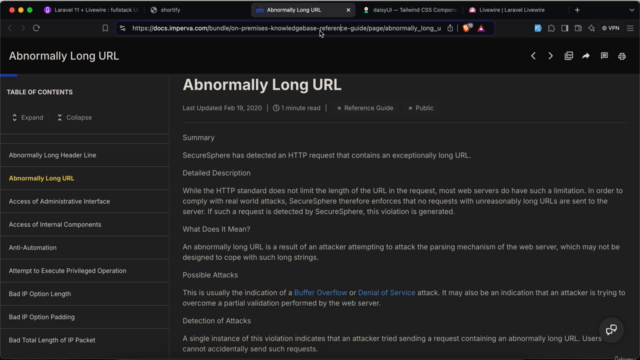Click the Public tag
Viewport: 640px width, 360px height.
click(421, 108)
